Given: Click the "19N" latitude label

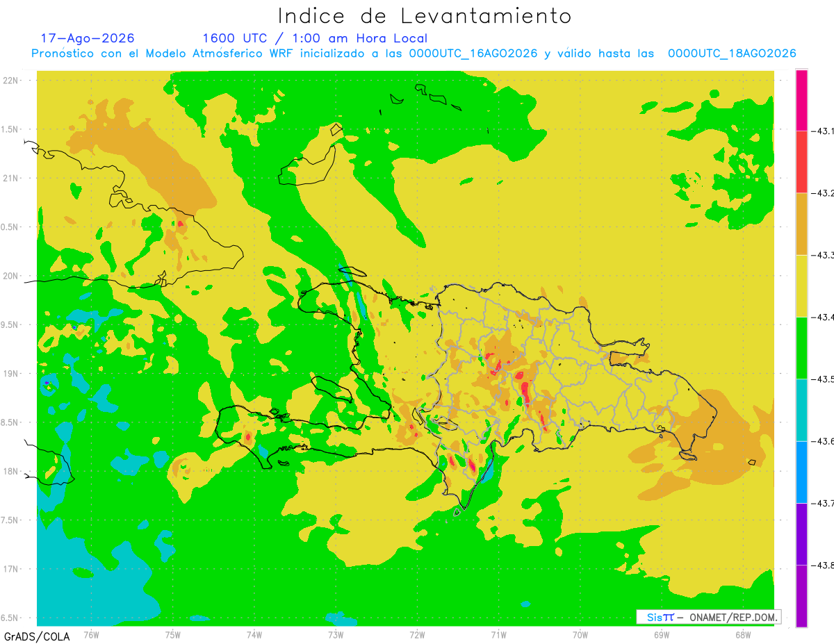Looking at the screenshot, I should pyautogui.click(x=12, y=373).
